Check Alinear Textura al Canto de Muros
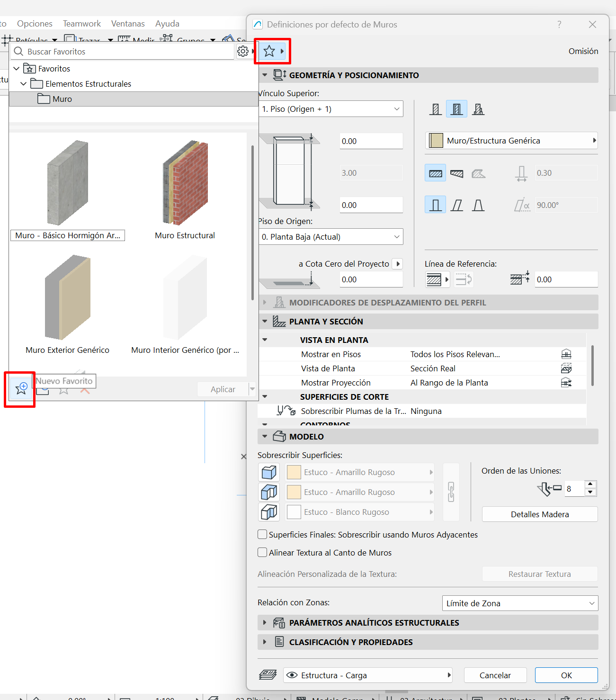Viewport: 616px width, 700px height. [x=262, y=552]
